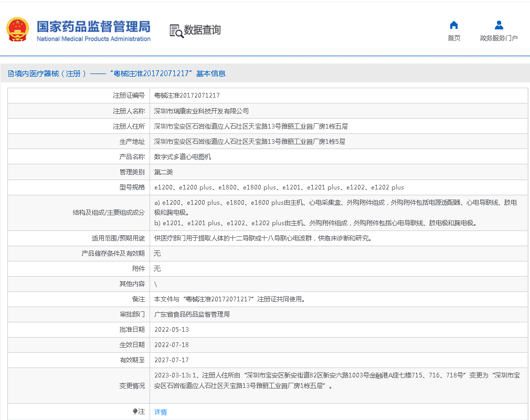This screenshot has width=530, height=420.
Task: Click the national emblem logo
Action: 18,30
